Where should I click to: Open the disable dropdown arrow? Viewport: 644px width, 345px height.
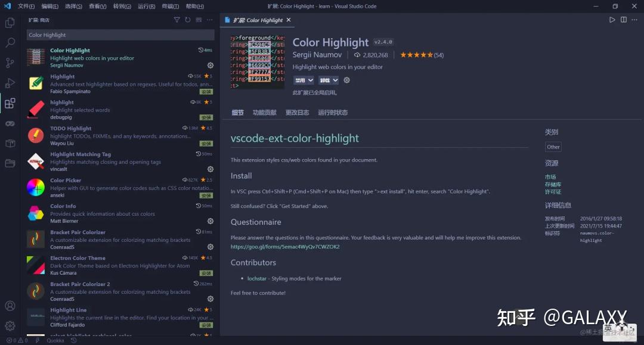[x=311, y=80]
